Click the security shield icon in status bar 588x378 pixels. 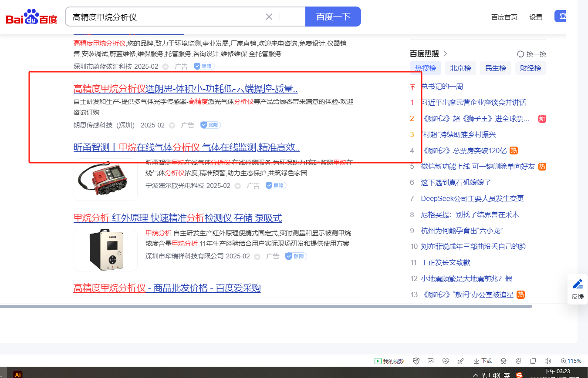416,361
